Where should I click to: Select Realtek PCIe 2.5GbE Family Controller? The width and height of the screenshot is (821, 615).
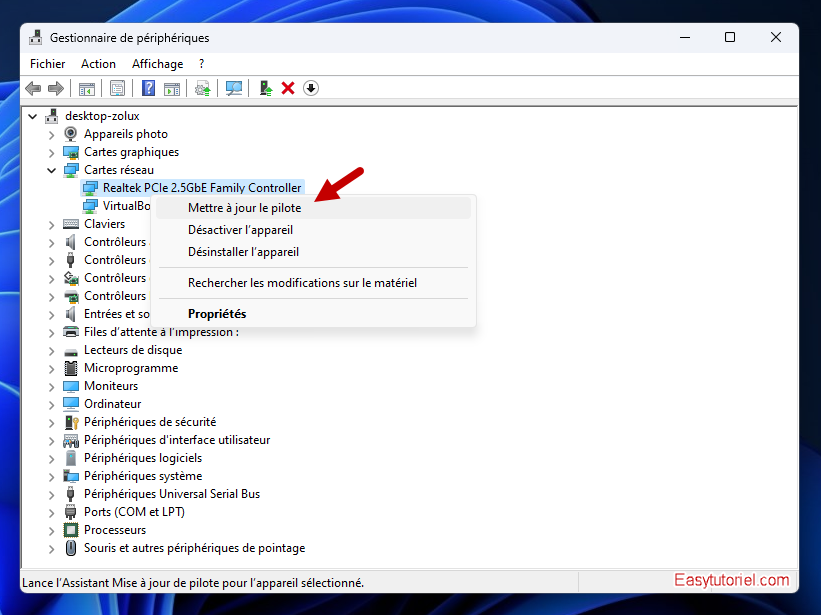point(202,188)
